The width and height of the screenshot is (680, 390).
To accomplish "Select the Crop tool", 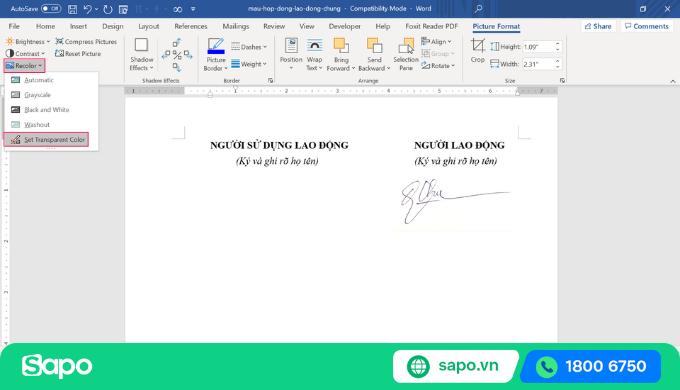I will (x=477, y=50).
